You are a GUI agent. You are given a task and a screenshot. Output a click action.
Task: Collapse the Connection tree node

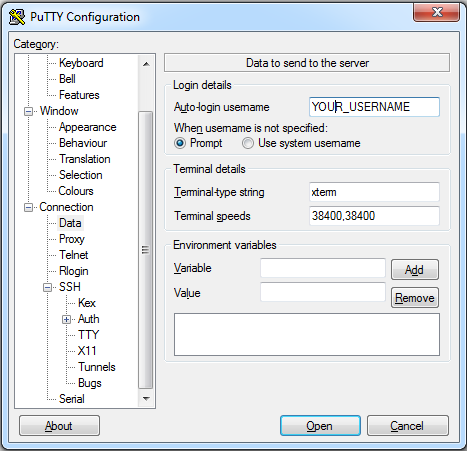tap(29, 207)
